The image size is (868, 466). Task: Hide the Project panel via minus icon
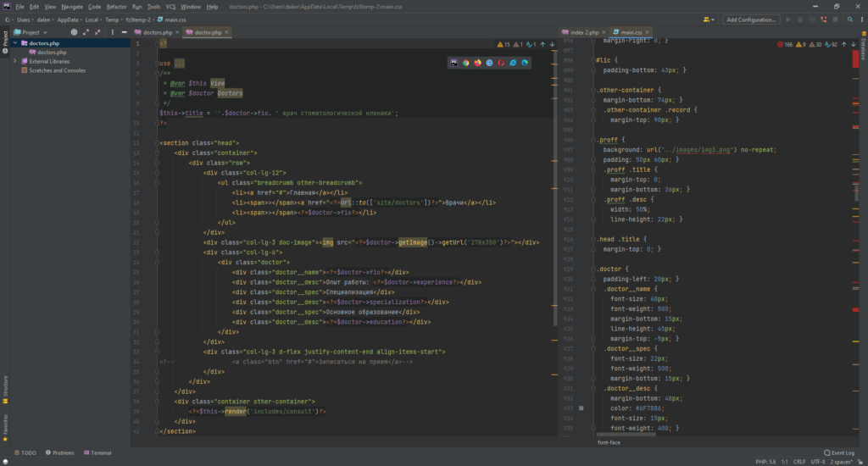(124, 32)
